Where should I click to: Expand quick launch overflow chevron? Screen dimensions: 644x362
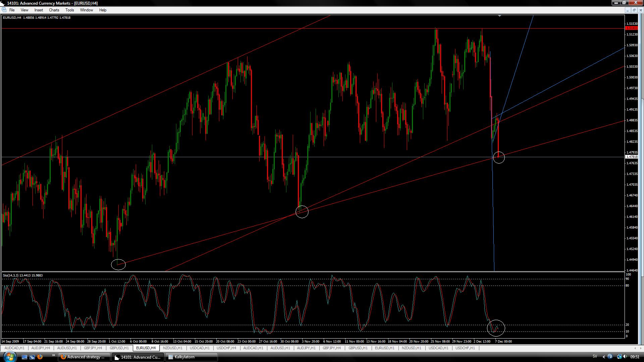(53, 356)
